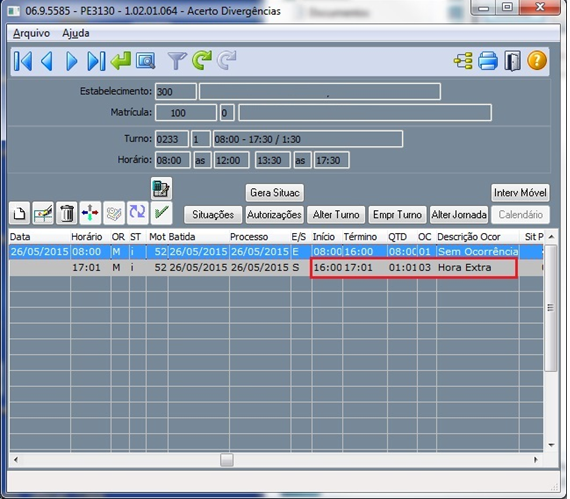
Task: Click the calculator notepad icon above toolbar
Action: [x=161, y=188]
